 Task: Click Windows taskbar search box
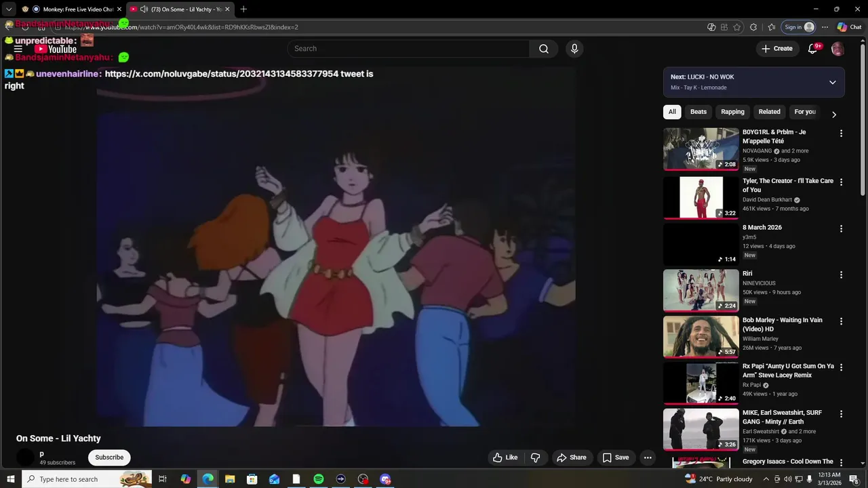(88, 479)
